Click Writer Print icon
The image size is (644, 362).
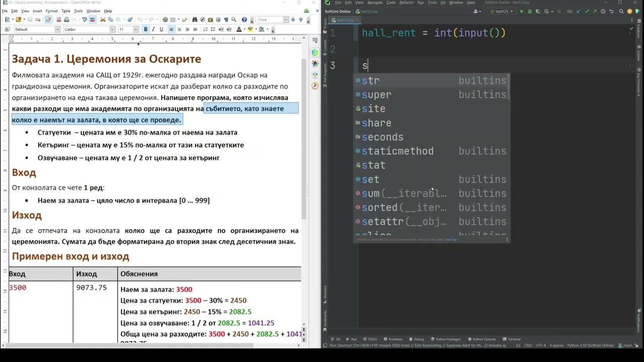pos(66,20)
